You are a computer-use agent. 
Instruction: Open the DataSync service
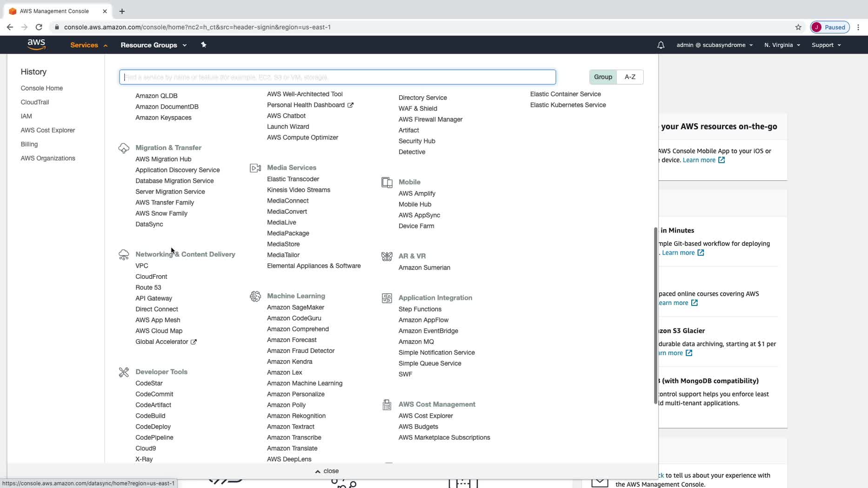pos(149,224)
